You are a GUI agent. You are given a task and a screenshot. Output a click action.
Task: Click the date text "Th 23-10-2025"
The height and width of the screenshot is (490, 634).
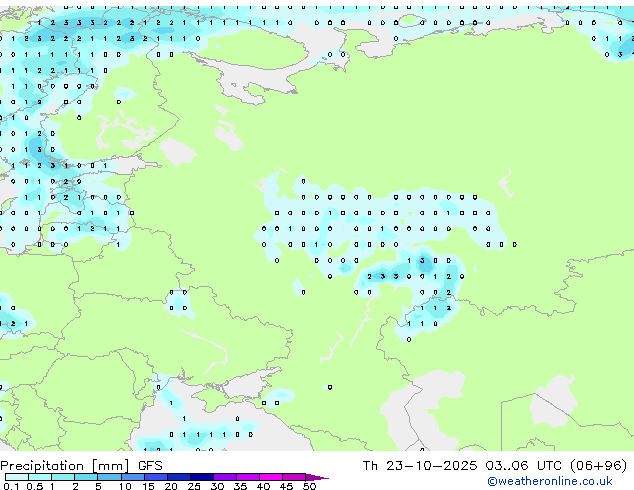point(420,466)
